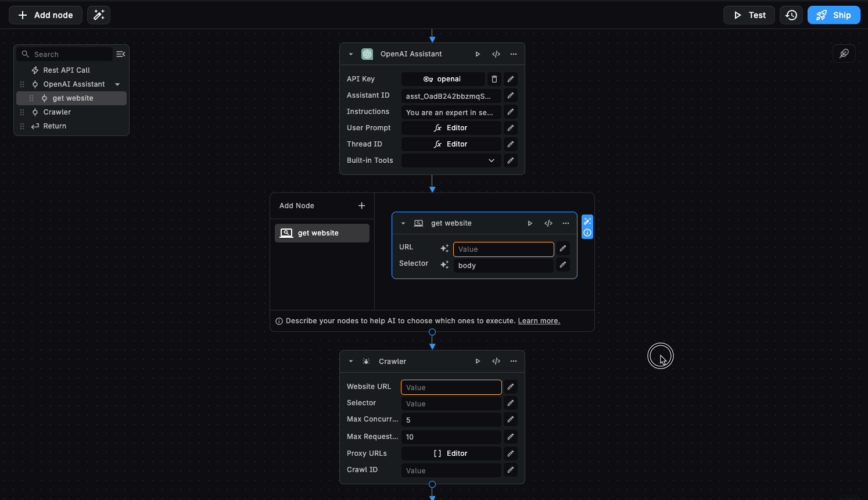Edit the Instructions field pencil icon
The image size is (868, 500).
pyautogui.click(x=511, y=112)
